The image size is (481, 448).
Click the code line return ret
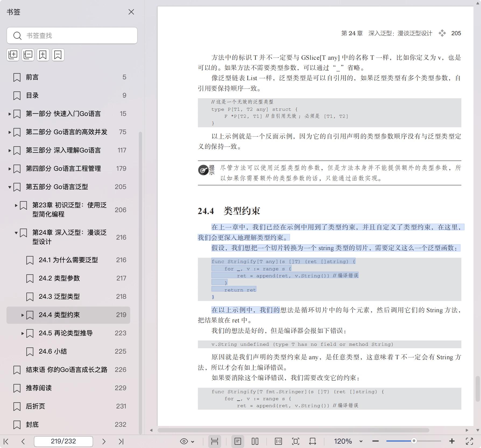240,290
